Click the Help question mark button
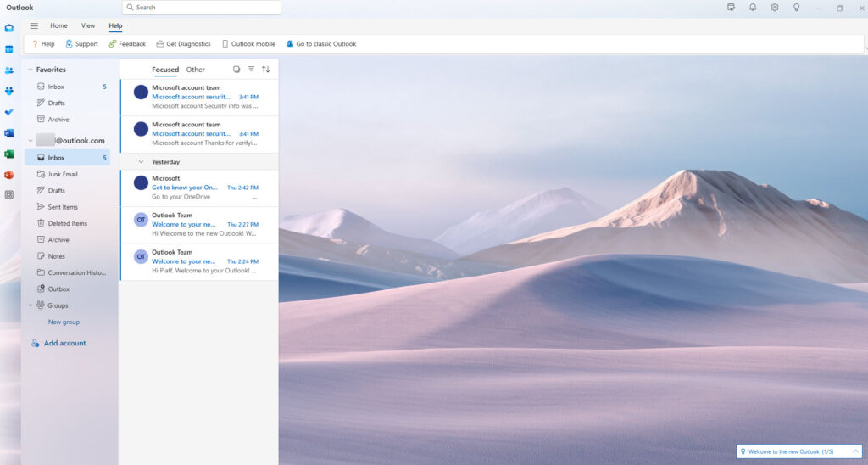 (x=43, y=44)
